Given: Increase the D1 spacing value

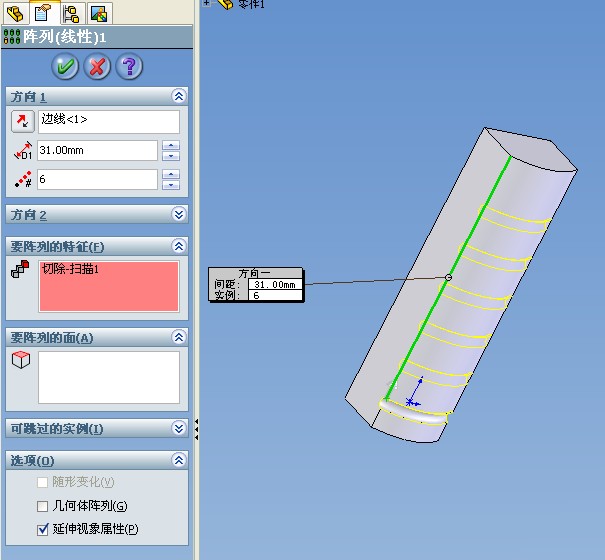Looking at the screenshot, I should (x=171, y=145).
